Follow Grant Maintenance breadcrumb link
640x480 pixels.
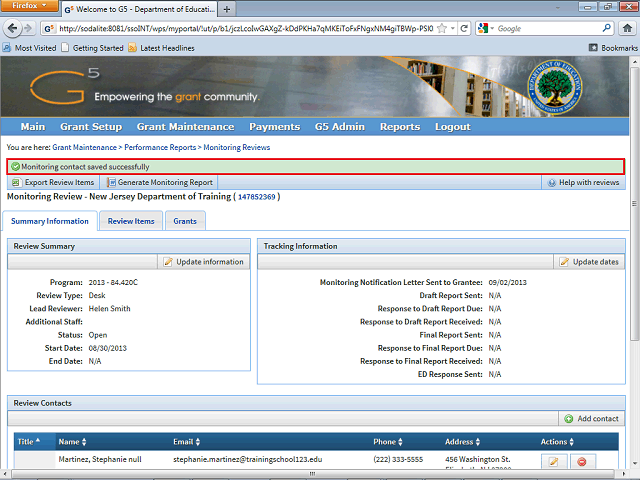[84, 147]
